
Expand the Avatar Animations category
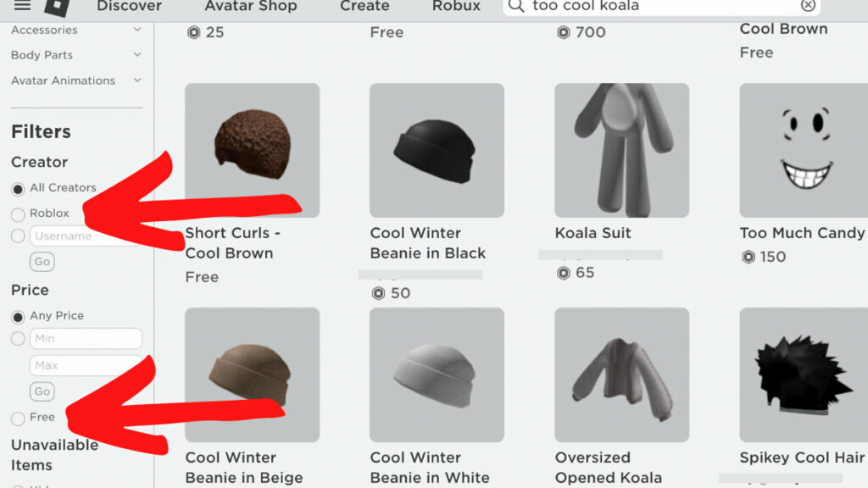point(76,80)
